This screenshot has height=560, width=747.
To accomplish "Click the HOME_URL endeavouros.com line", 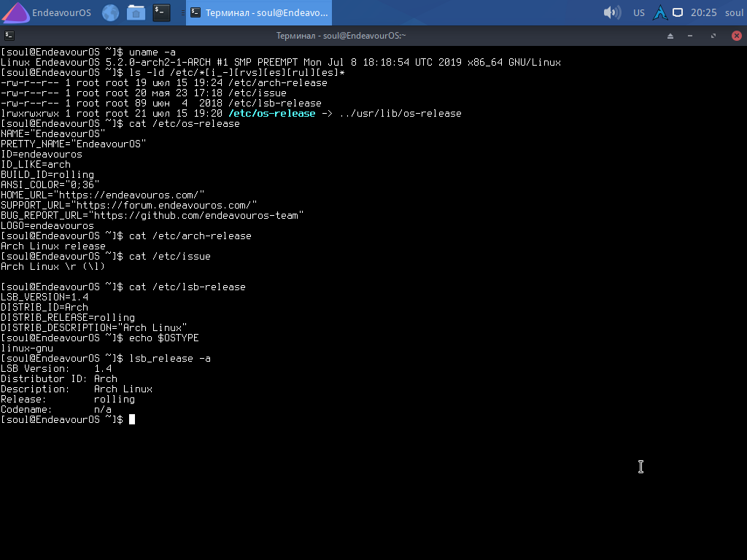I will pos(102,195).
